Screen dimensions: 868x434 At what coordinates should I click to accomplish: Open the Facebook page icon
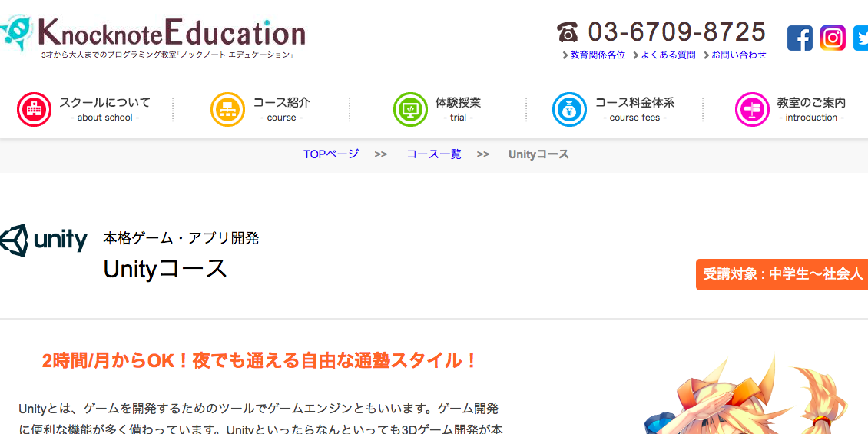pyautogui.click(x=800, y=38)
